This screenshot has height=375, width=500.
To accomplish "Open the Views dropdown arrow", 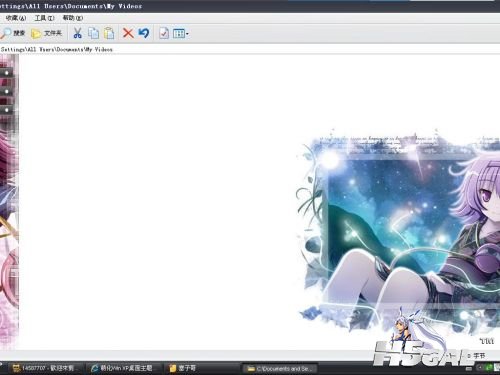I will point(187,34).
